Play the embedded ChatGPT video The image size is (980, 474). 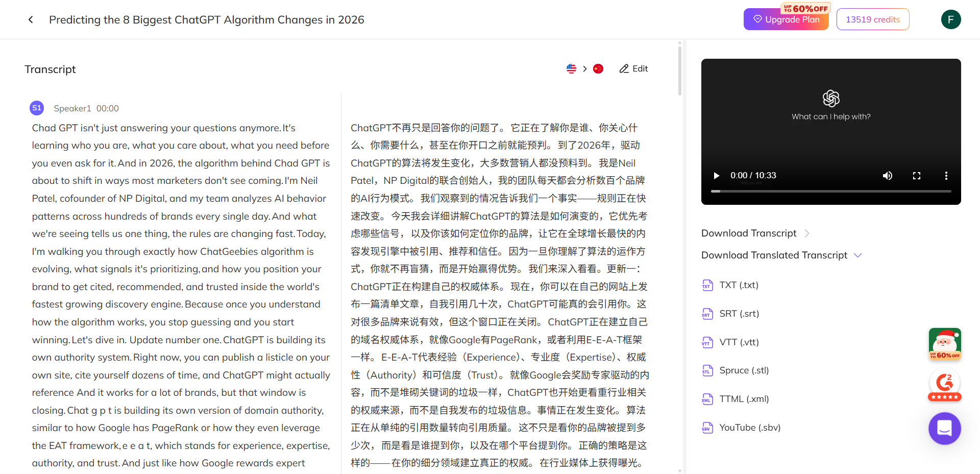(716, 176)
